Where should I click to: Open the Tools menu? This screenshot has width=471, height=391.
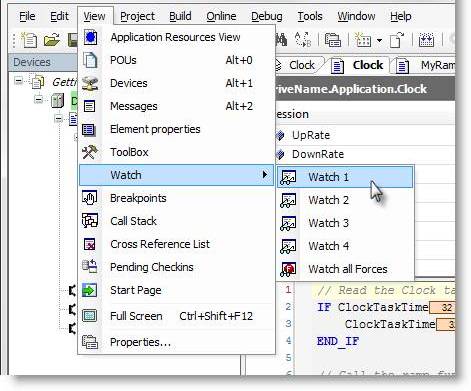[310, 16]
